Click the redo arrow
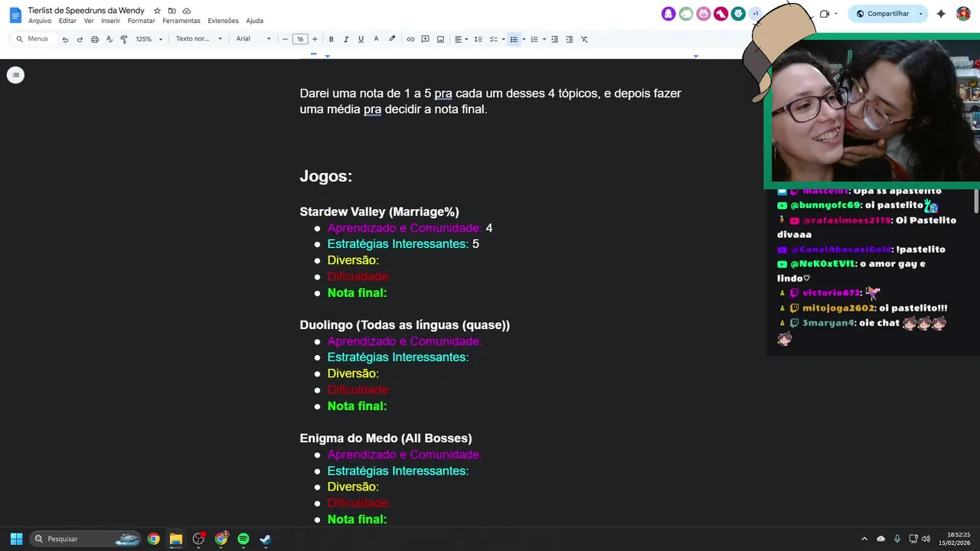 coord(80,39)
